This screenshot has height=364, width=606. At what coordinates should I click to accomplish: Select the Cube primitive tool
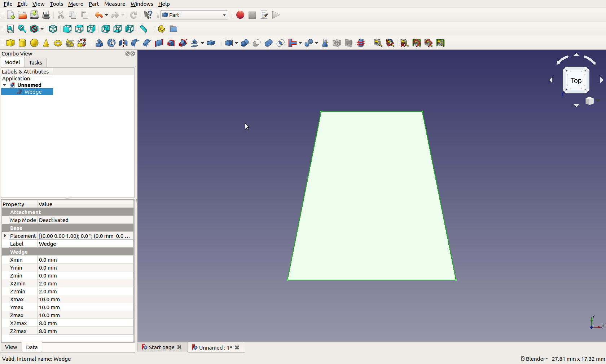tap(10, 43)
